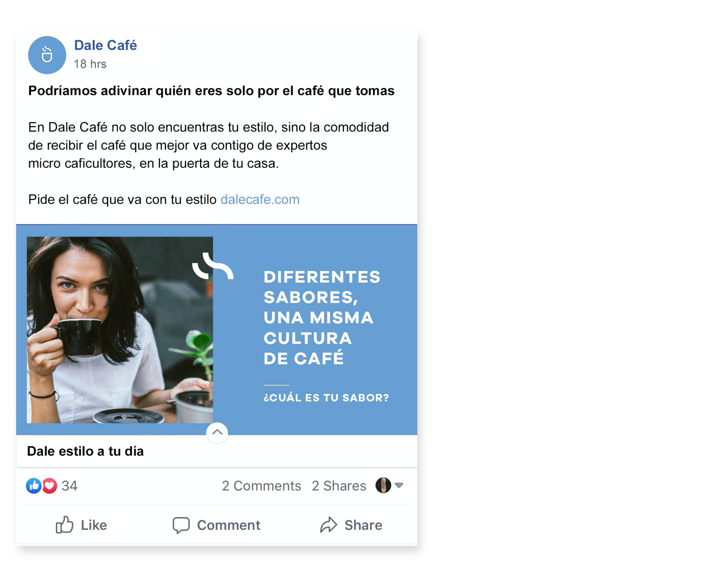Open the woman drinking coffee photo
The width and height of the screenshot is (720, 588).
point(120,330)
